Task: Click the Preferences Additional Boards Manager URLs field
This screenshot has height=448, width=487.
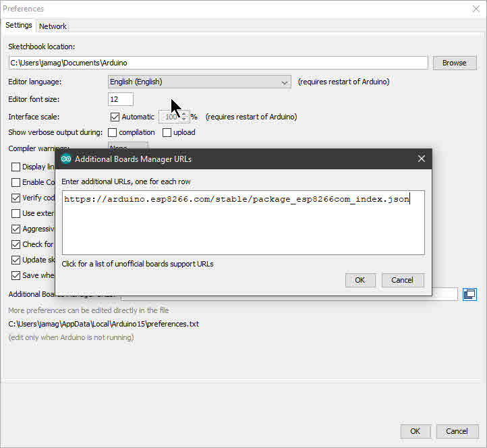Action: tap(445, 294)
